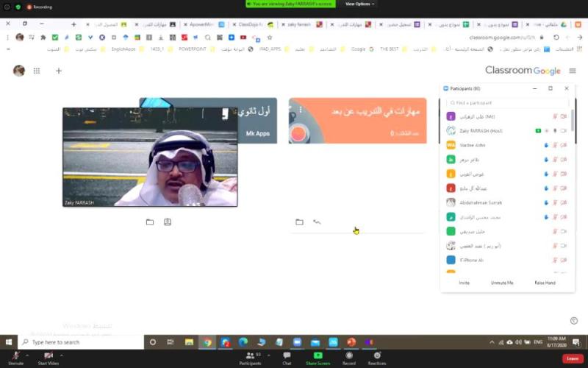The width and height of the screenshot is (588, 368).
Task: Open a new browser tab with plus button
Action: click(x=73, y=24)
